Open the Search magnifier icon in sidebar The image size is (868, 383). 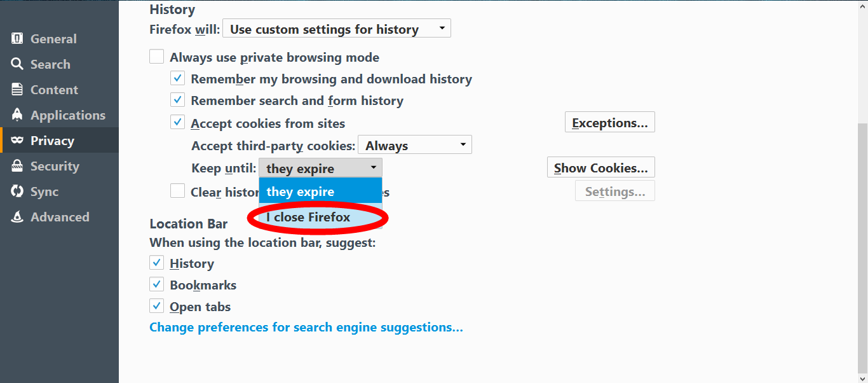[17, 64]
